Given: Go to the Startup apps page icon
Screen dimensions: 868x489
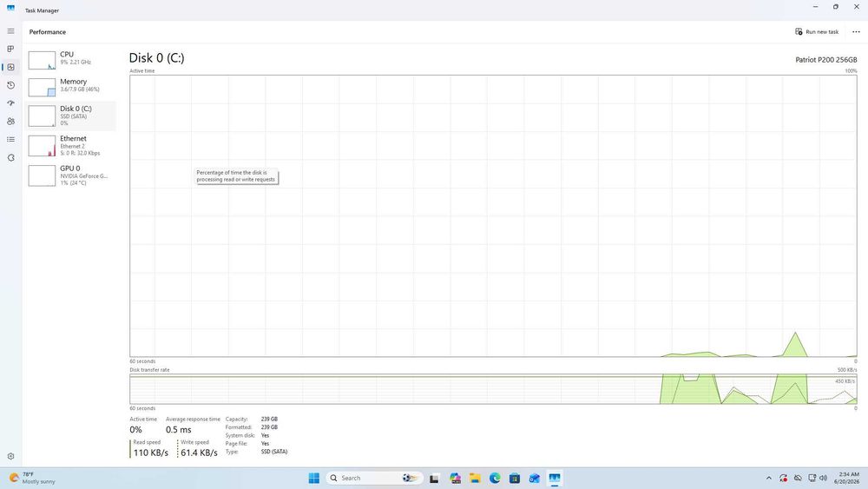Looking at the screenshot, I should coord(10,103).
